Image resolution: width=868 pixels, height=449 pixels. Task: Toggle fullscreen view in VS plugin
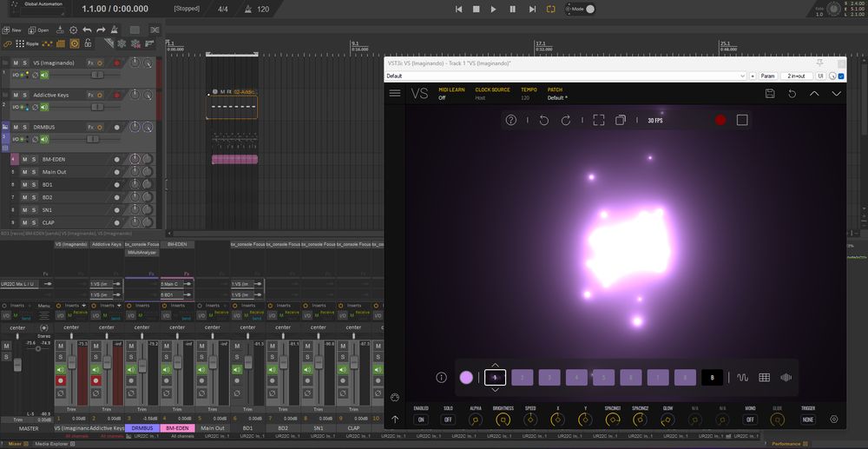(x=599, y=120)
